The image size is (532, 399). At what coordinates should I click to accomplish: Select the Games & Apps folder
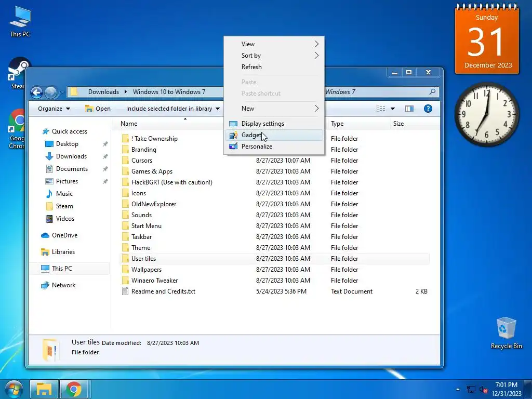tap(152, 171)
